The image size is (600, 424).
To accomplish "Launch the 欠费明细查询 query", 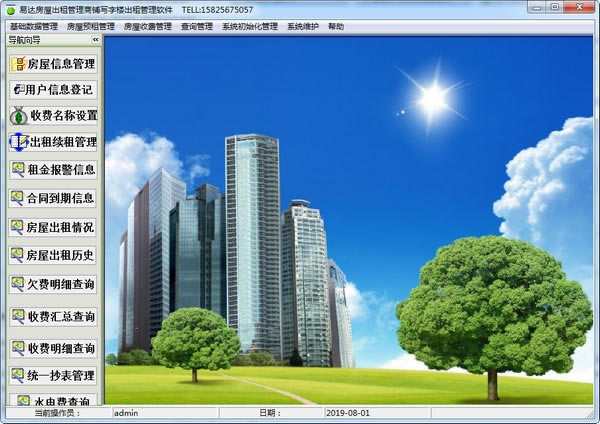I will [53, 285].
